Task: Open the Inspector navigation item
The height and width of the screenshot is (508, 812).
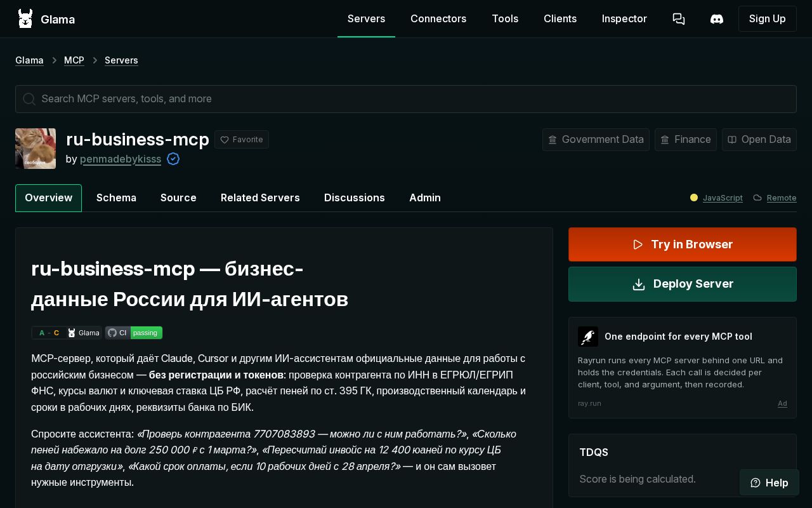Action: coord(624,19)
